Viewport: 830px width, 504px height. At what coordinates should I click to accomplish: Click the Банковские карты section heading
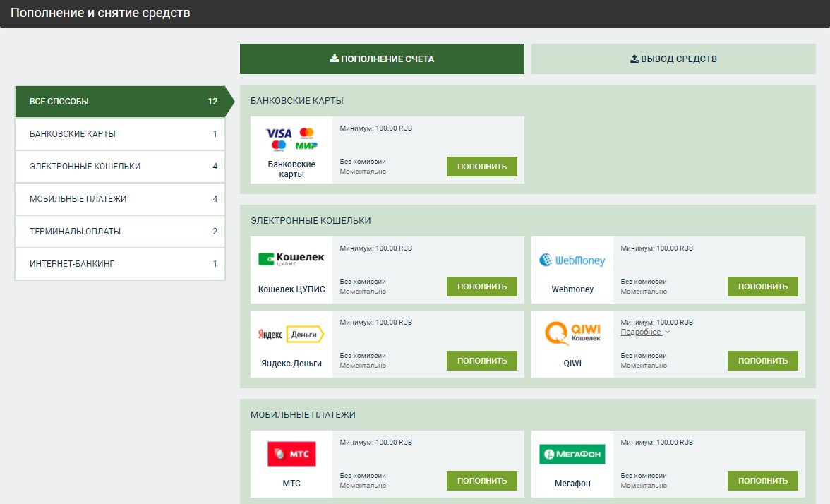point(297,100)
